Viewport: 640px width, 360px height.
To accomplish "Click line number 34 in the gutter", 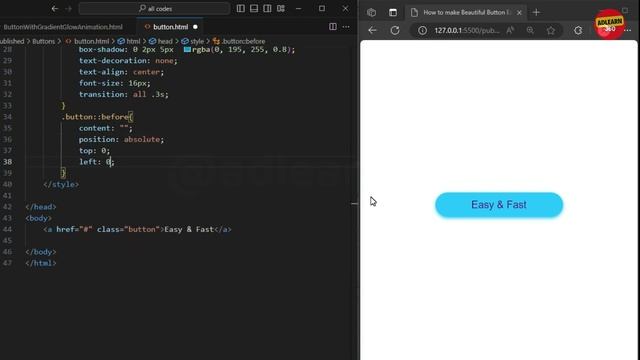I will (x=7, y=117).
